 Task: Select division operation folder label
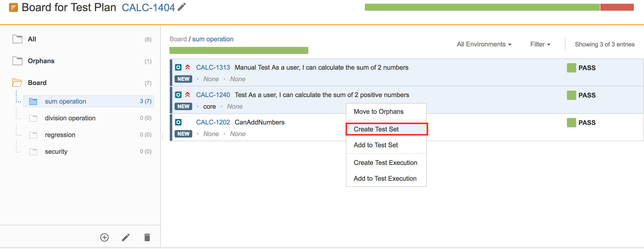pos(70,118)
